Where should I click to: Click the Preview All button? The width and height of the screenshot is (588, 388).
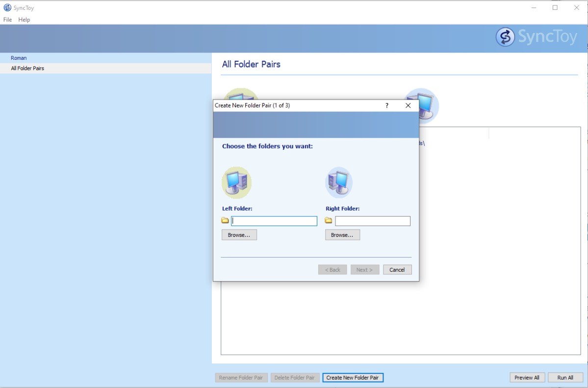pos(527,378)
